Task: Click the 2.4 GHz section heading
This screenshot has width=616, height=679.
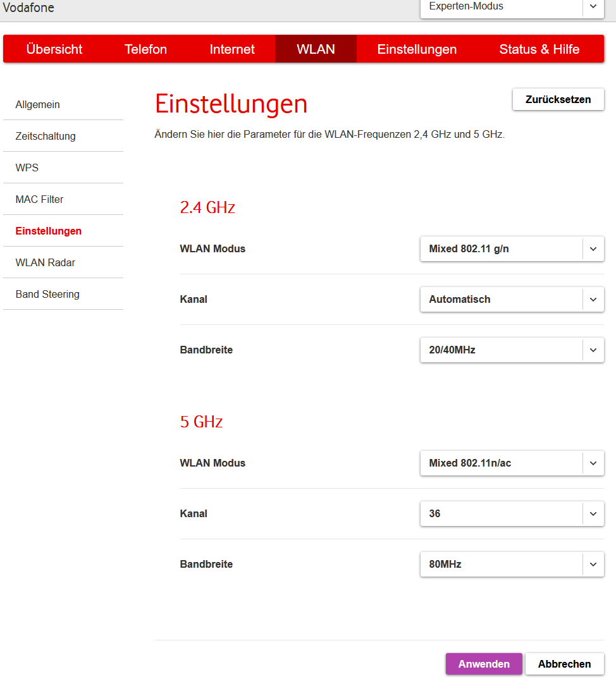Action: click(207, 207)
